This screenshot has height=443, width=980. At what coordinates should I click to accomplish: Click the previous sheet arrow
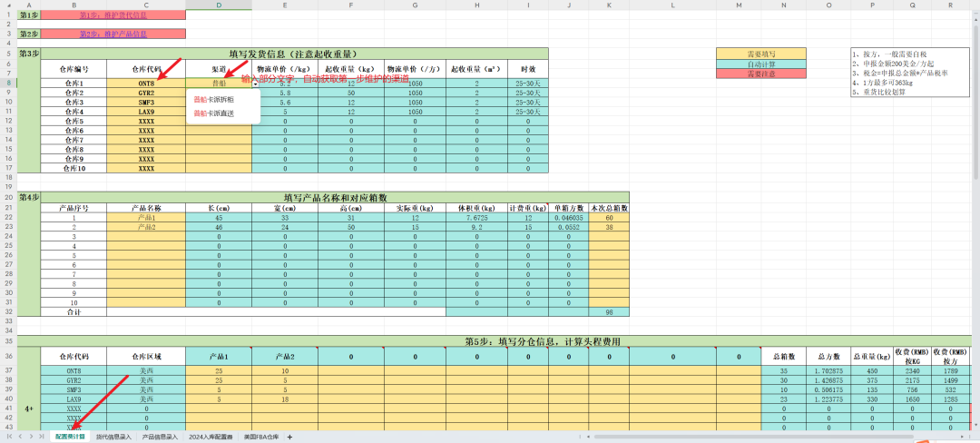coord(20,436)
